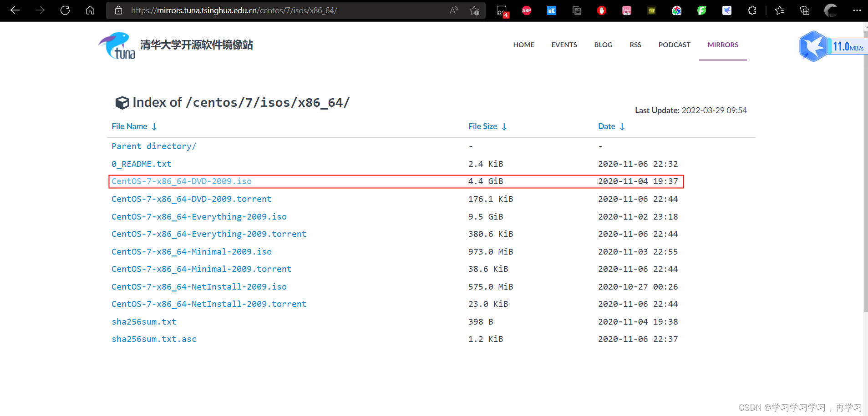Download CentOS-7-x86_64-Everything-2009.torrent
The width and height of the screenshot is (868, 416).
click(209, 234)
